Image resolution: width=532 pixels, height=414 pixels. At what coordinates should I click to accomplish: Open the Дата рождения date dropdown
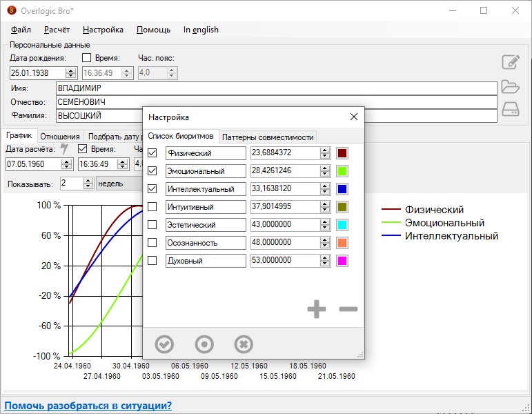pyautogui.click(x=70, y=72)
